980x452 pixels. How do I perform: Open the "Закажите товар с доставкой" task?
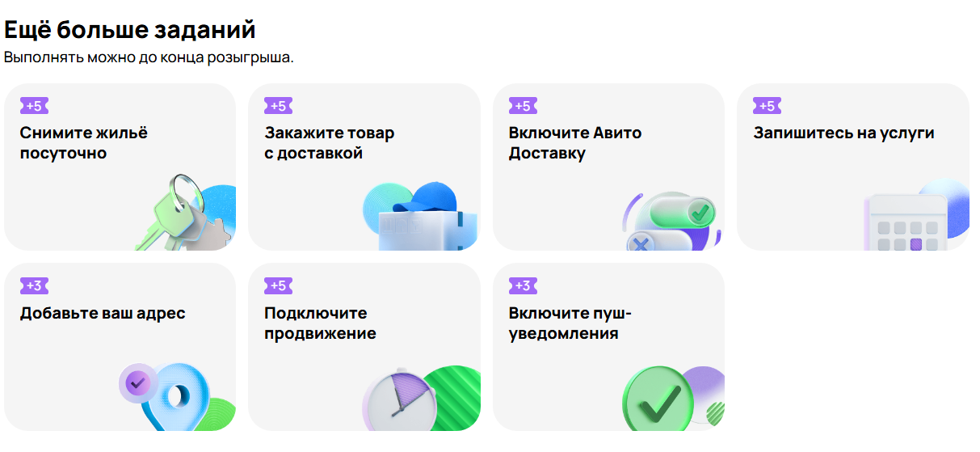[x=364, y=167]
